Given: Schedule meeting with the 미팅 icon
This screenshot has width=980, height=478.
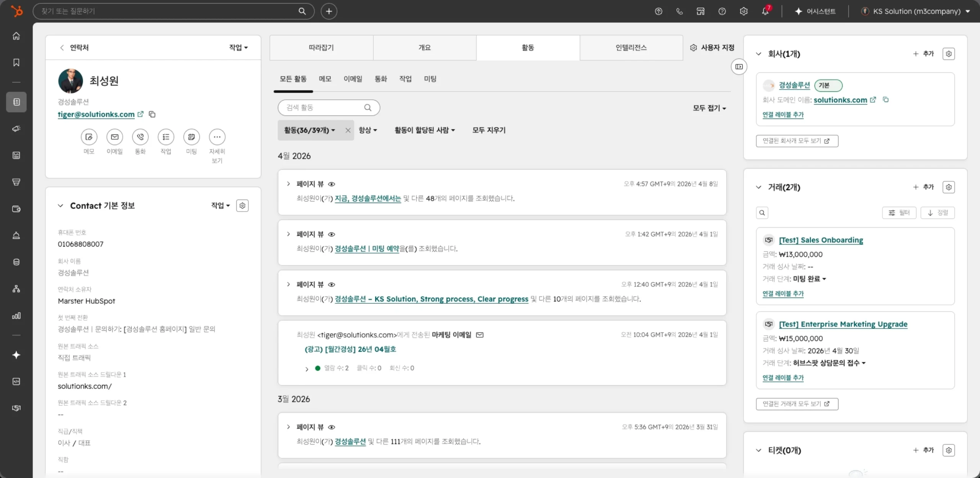Looking at the screenshot, I should coord(191,137).
